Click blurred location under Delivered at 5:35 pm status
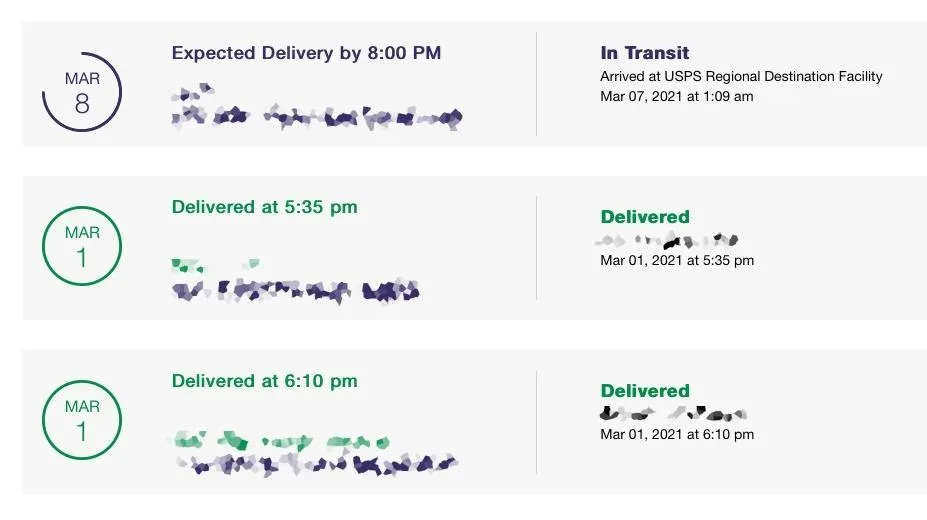 click(x=667, y=240)
